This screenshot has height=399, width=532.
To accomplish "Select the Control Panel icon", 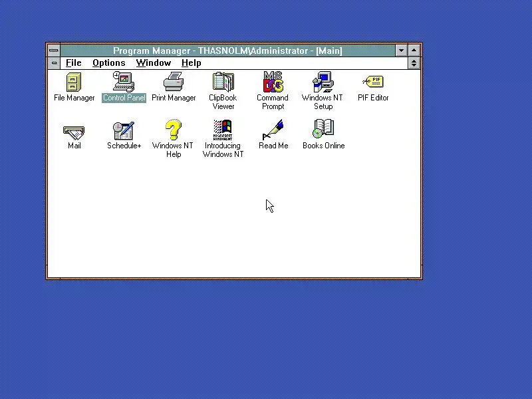I will coord(124,82).
